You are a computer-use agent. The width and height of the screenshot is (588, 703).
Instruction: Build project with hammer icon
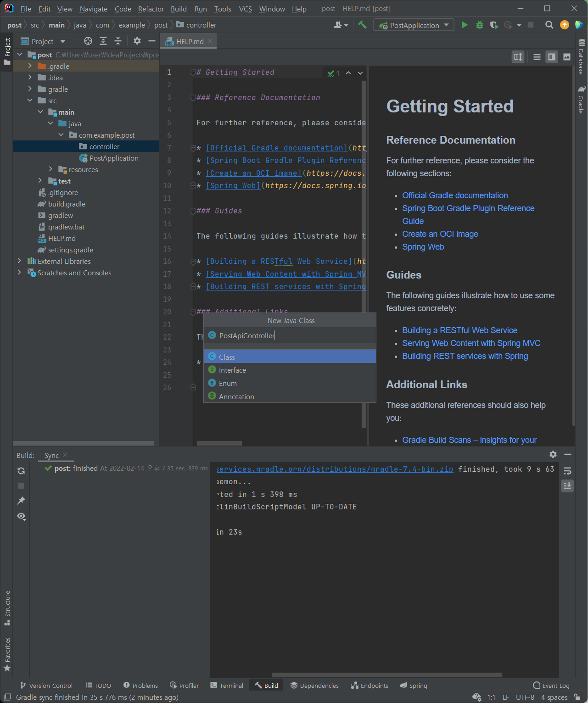pos(362,25)
